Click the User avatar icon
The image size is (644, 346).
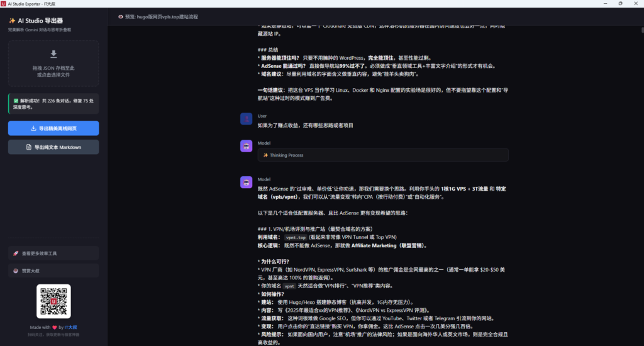[x=246, y=118]
